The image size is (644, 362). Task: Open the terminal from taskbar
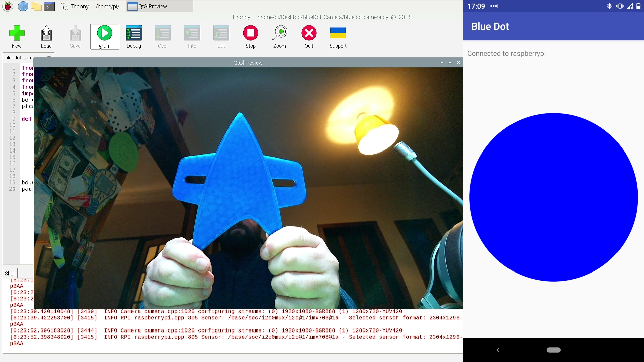tap(49, 6)
